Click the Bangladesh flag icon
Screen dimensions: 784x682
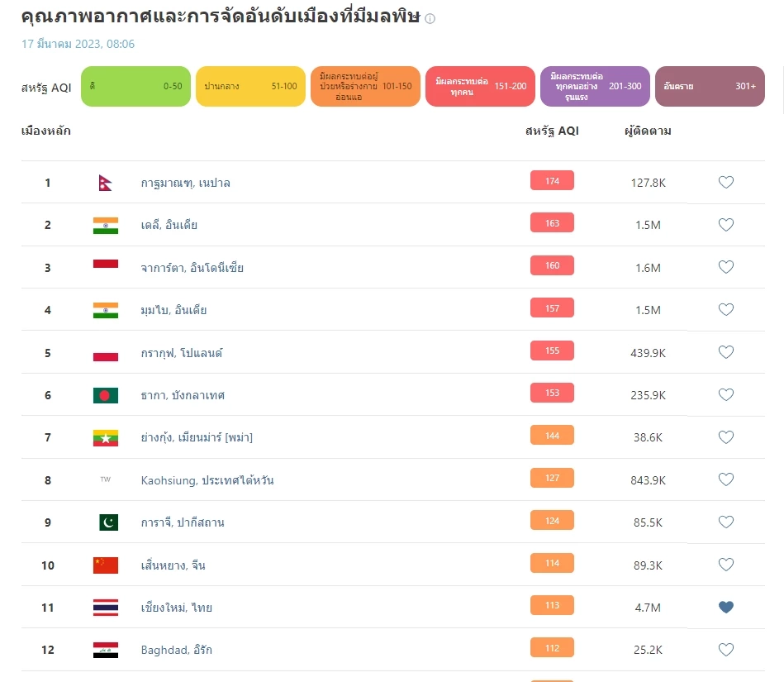(x=105, y=395)
